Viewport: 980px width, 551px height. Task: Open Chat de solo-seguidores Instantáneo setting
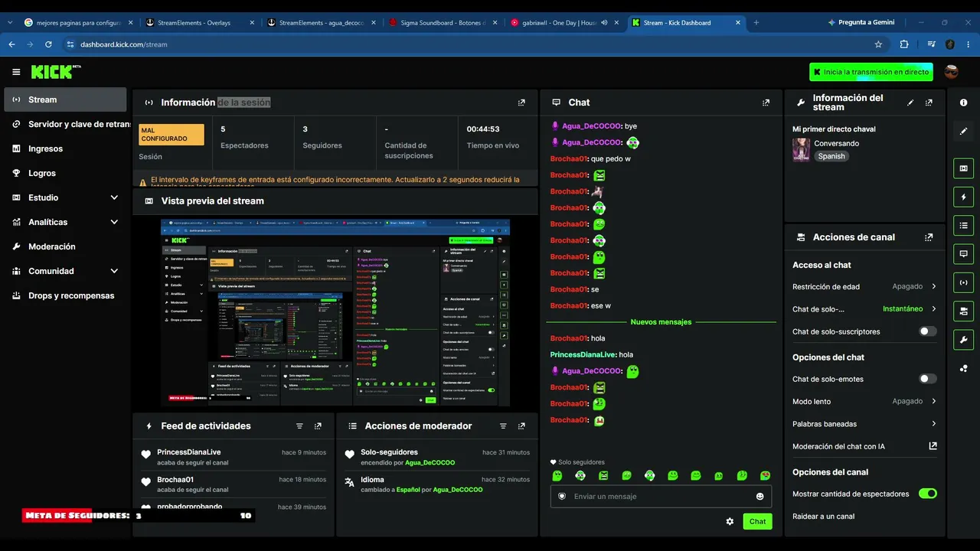[864, 309]
